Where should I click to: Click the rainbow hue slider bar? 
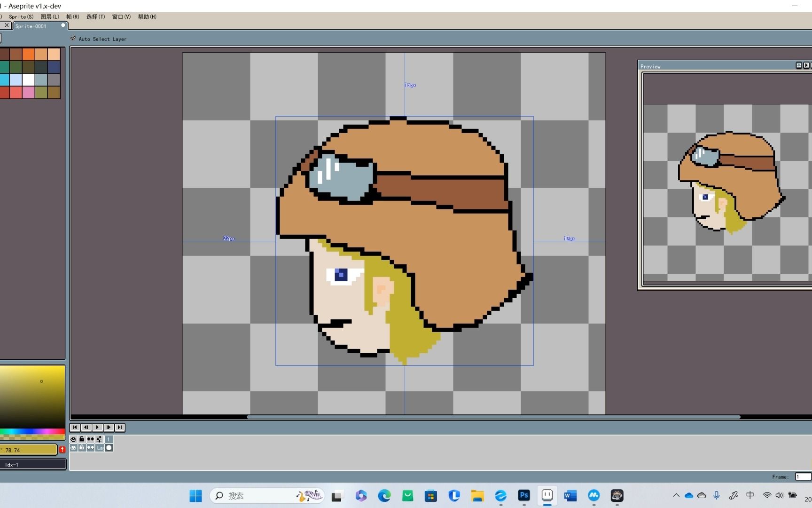point(32,431)
